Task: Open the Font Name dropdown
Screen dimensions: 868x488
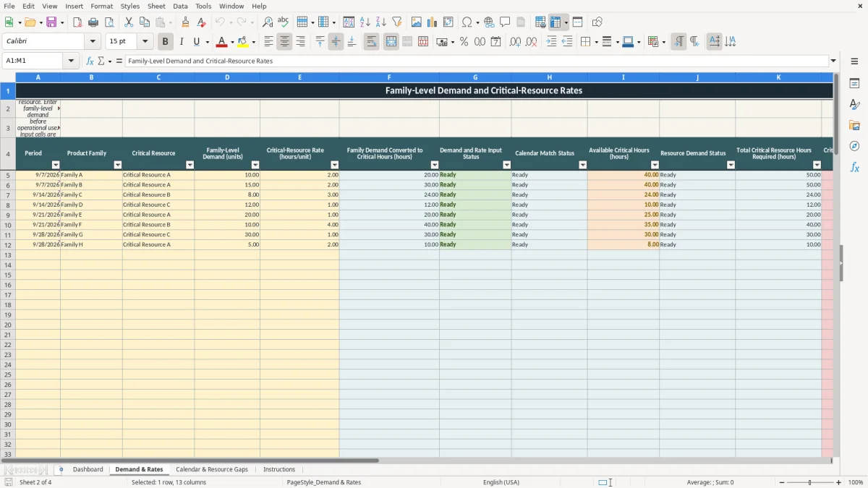Action: tap(93, 42)
